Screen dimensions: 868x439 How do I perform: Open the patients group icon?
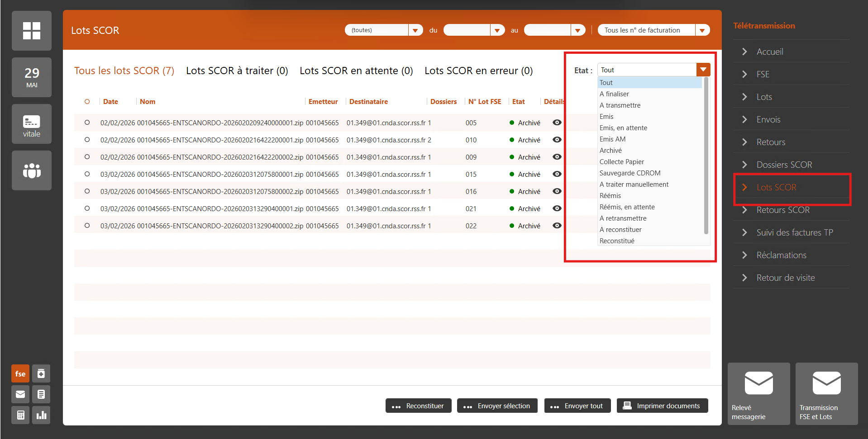click(32, 170)
